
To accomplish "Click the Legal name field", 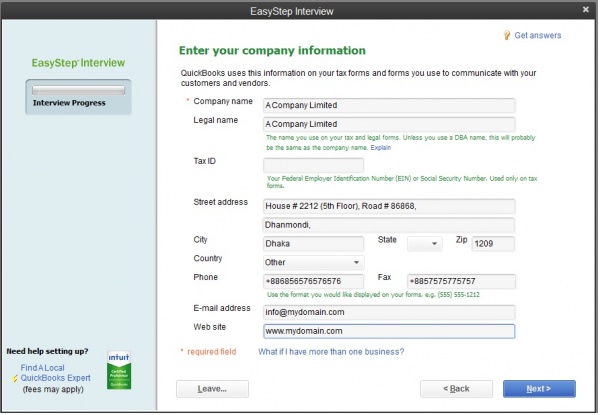I will [x=389, y=124].
